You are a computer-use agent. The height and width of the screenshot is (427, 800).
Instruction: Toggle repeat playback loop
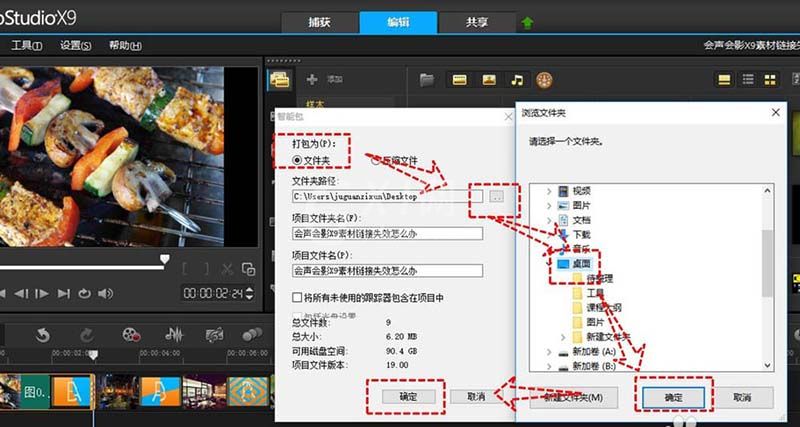84,293
